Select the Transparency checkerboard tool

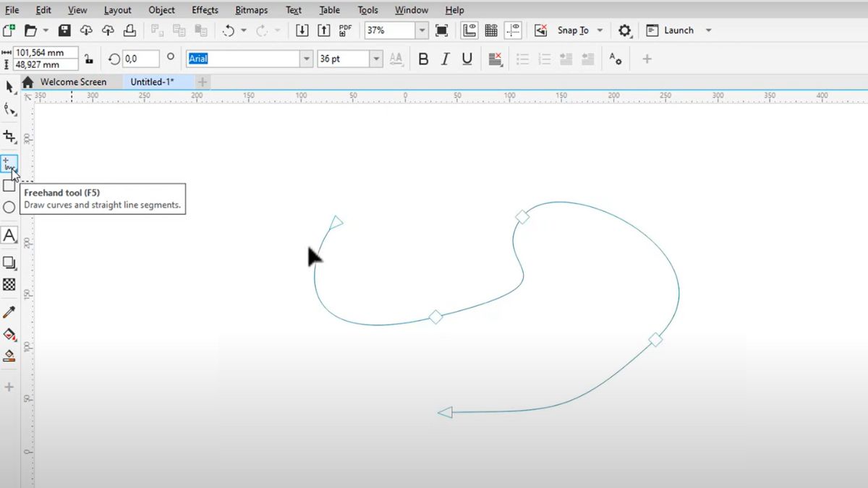pyautogui.click(x=9, y=285)
